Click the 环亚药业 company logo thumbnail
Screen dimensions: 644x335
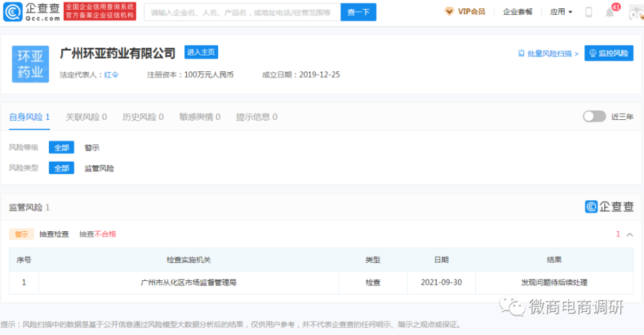click(30, 64)
